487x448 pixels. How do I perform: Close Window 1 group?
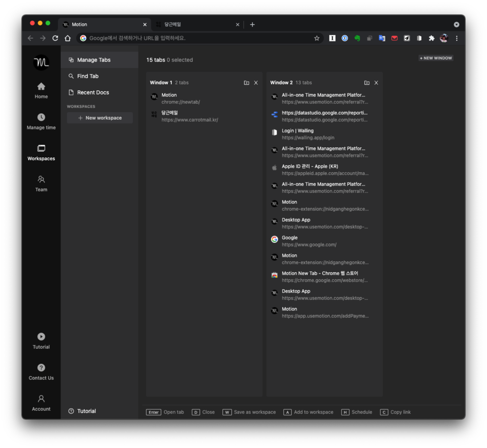pos(256,83)
